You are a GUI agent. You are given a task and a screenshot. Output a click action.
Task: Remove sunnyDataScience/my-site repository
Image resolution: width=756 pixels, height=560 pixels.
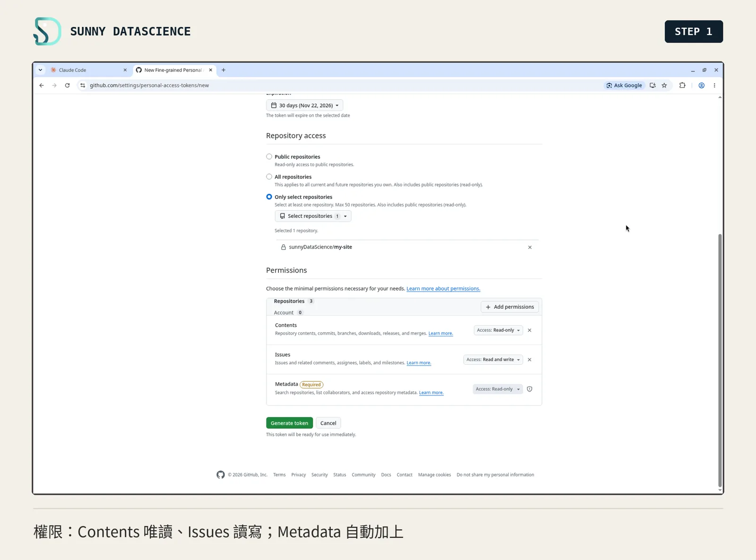point(530,247)
